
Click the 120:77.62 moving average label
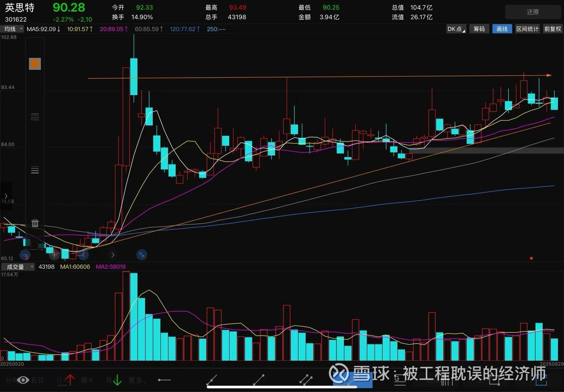pos(185,29)
